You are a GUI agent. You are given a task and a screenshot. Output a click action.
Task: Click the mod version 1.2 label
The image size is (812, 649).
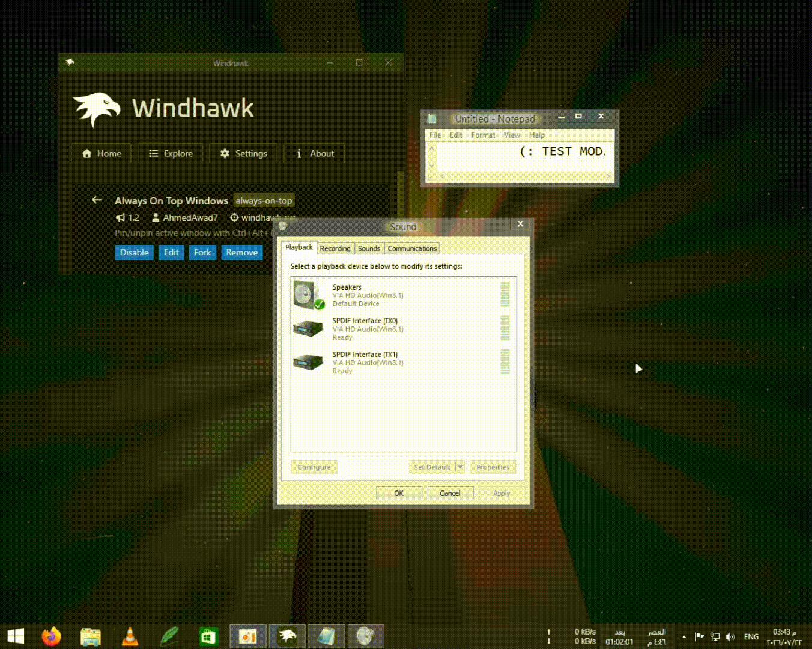(x=133, y=218)
